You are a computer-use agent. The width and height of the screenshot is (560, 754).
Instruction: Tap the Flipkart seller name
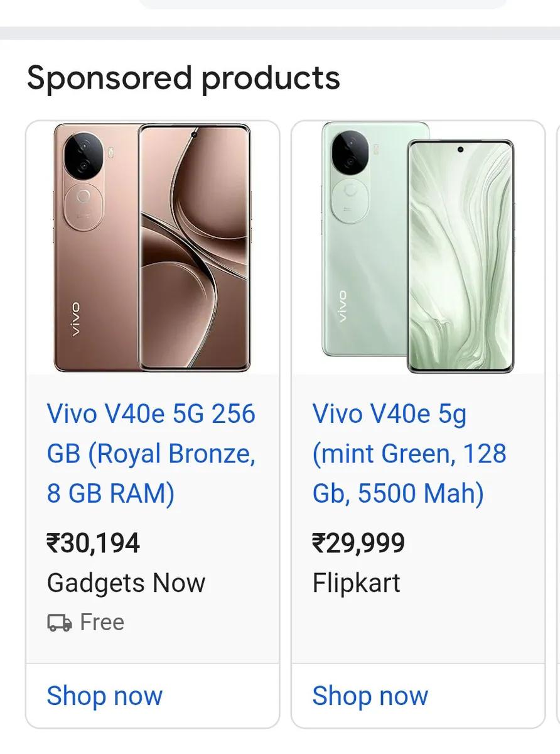(357, 583)
